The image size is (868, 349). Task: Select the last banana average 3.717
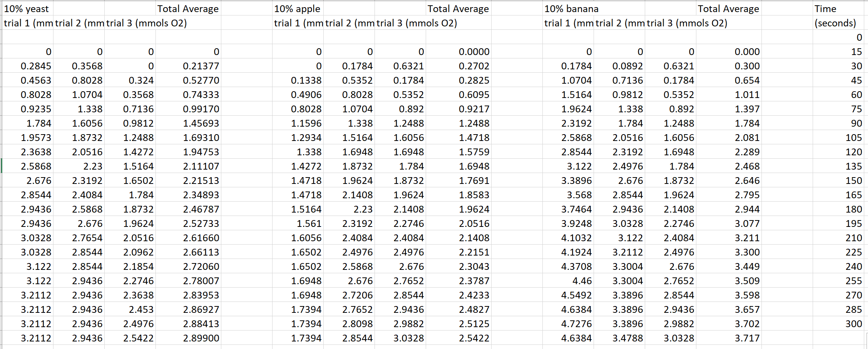(x=729, y=338)
